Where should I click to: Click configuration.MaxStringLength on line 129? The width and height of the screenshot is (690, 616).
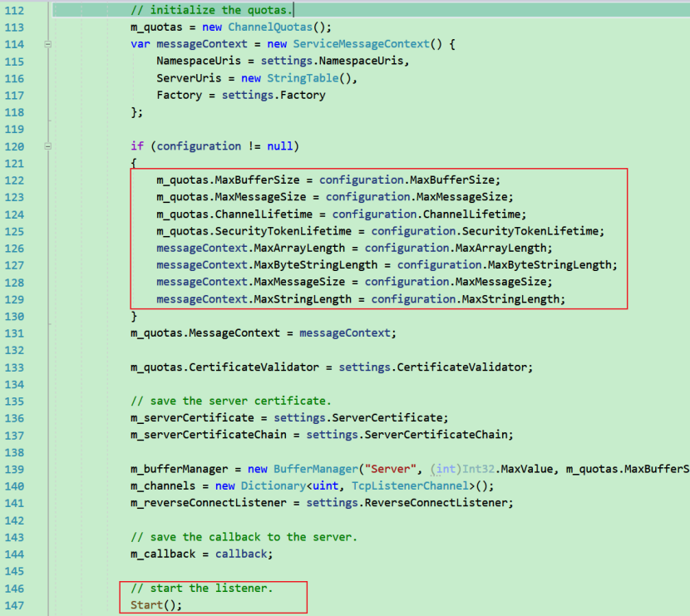tap(466, 299)
